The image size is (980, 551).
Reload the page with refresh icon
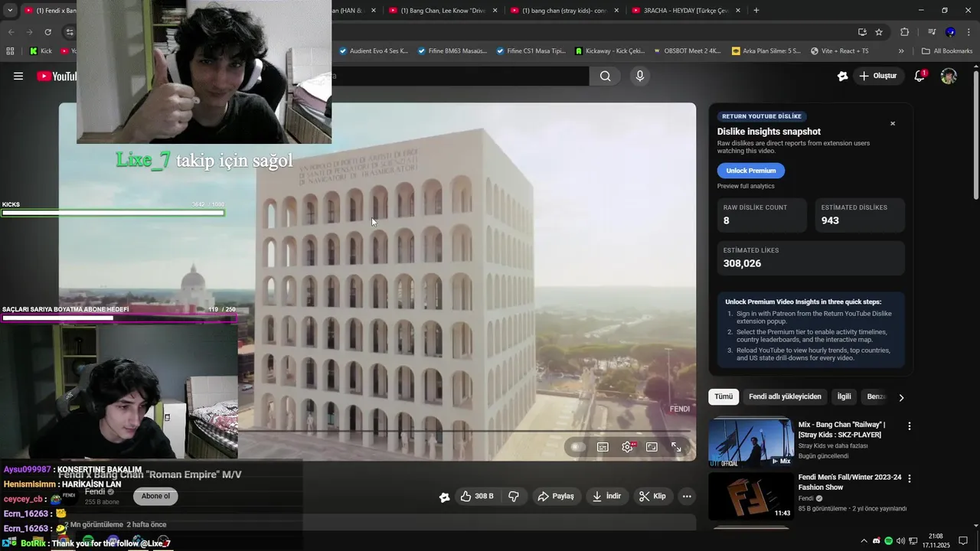(x=47, y=32)
